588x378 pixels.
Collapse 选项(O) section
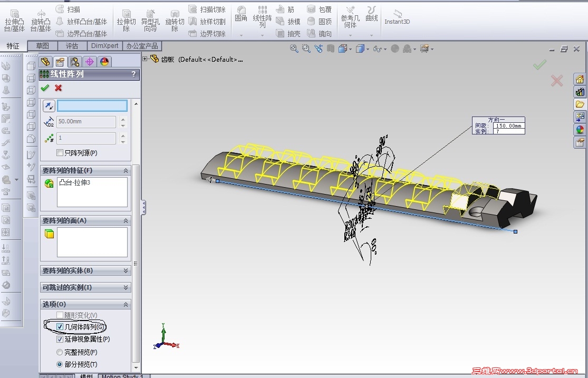(x=126, y=305)
